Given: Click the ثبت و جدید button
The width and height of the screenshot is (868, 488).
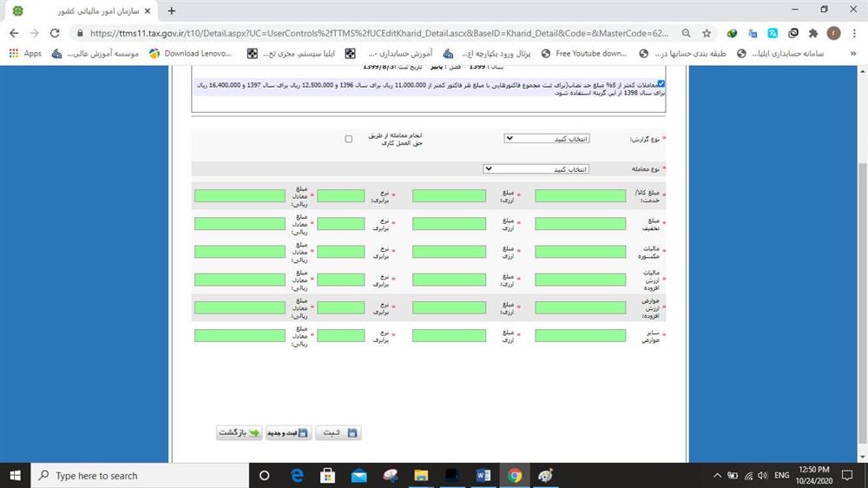Looking at the screenshot, I should click(288, 432).
